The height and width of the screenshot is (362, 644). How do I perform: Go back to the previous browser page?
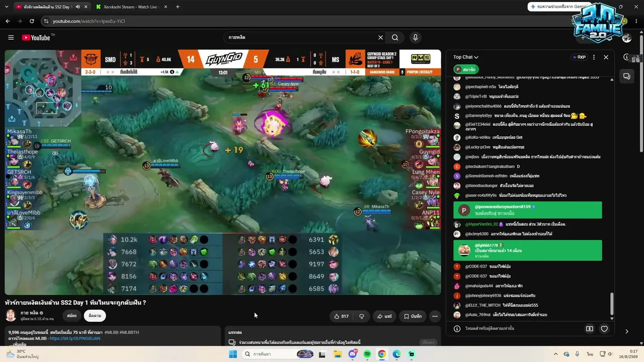click(8, 21)
